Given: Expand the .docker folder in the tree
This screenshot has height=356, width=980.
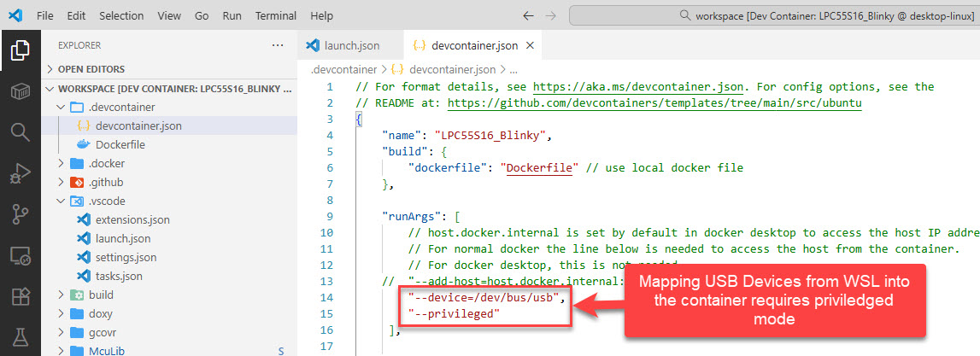Looking at the screenshot, I should point(106,163).
